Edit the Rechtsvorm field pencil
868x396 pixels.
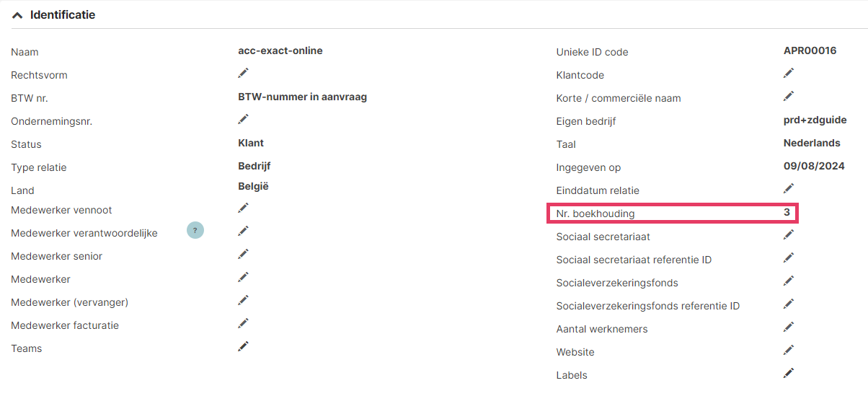(x=244, y=73)
